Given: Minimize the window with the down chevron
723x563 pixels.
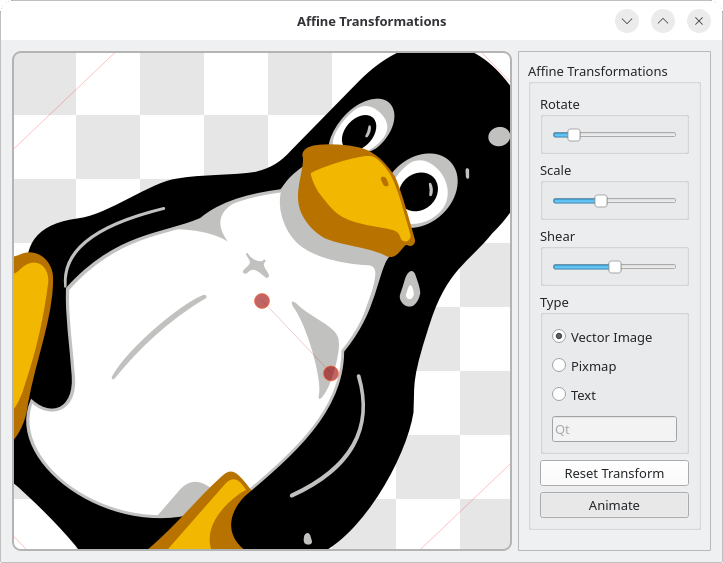Looking at the screenshot, I should coord(627,21).
